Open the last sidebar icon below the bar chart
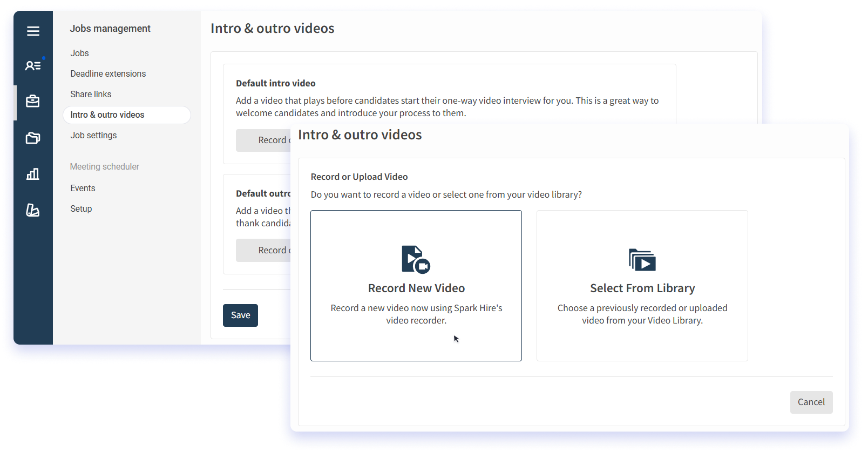 click(x=33, y=210)
